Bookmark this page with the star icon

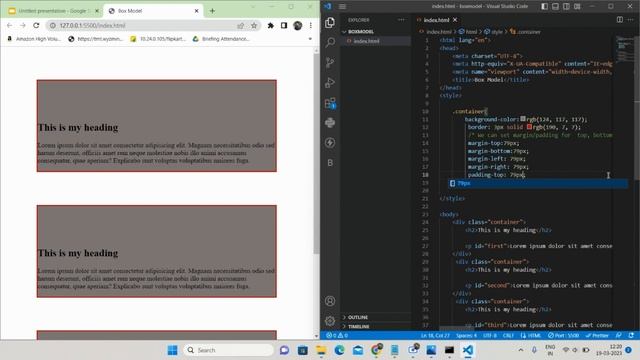[254, 25]
